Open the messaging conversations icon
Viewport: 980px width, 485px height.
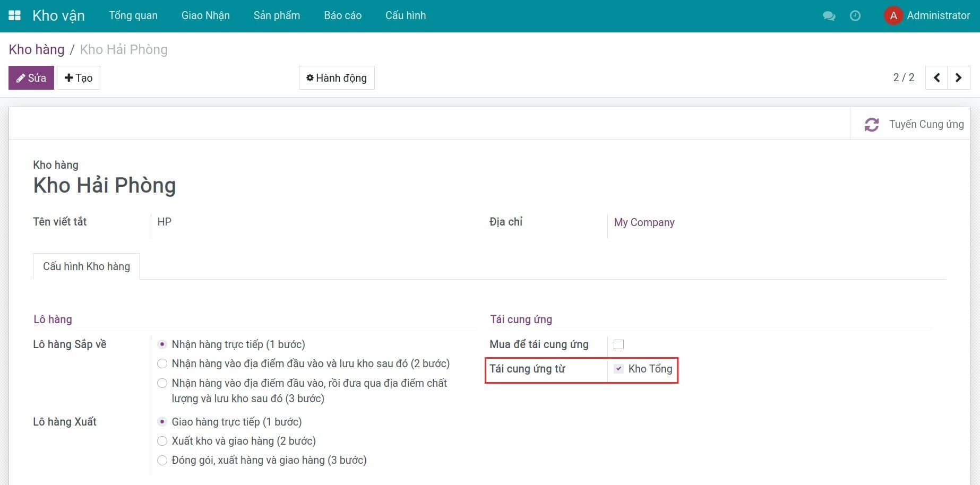point(829,16)
